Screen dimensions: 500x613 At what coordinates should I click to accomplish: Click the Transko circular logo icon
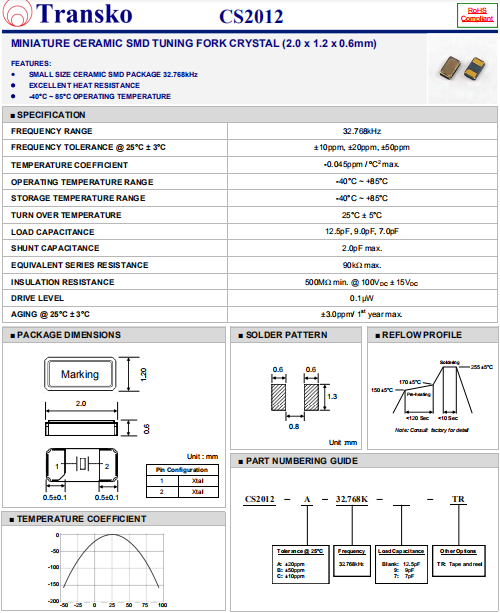click(18, 14)
